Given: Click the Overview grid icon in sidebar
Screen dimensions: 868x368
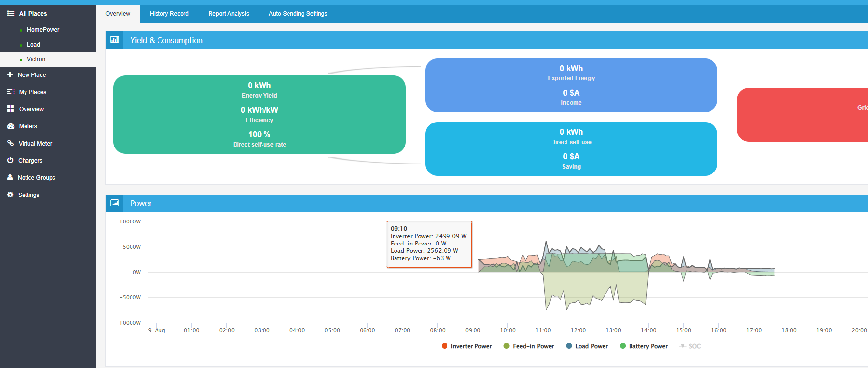Looking at the screenshot, I should [x=10, y=109].
